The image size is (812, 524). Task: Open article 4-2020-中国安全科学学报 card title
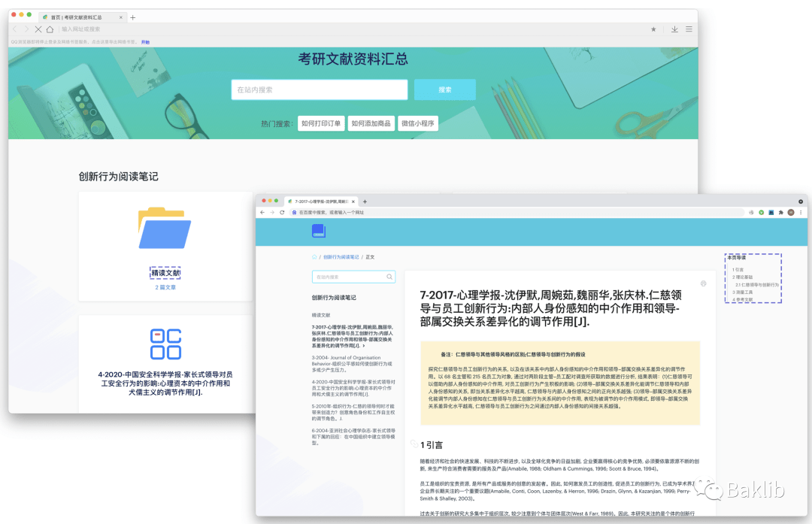click(165, 383)
